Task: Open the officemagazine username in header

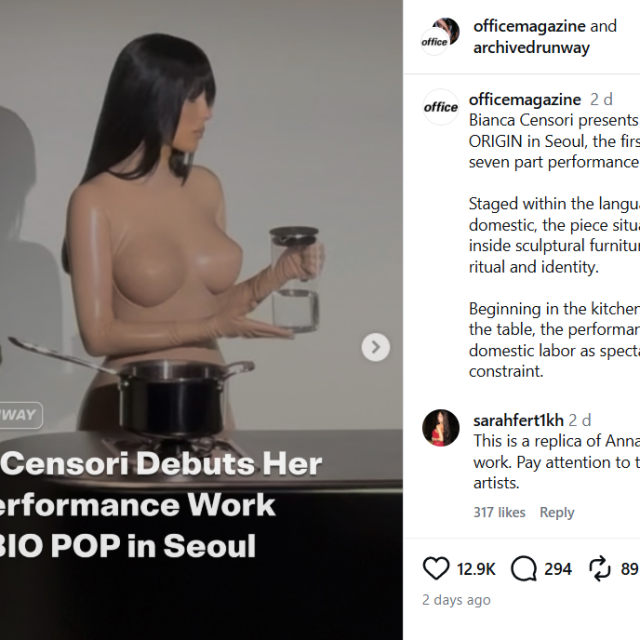Action: [529, 26]
